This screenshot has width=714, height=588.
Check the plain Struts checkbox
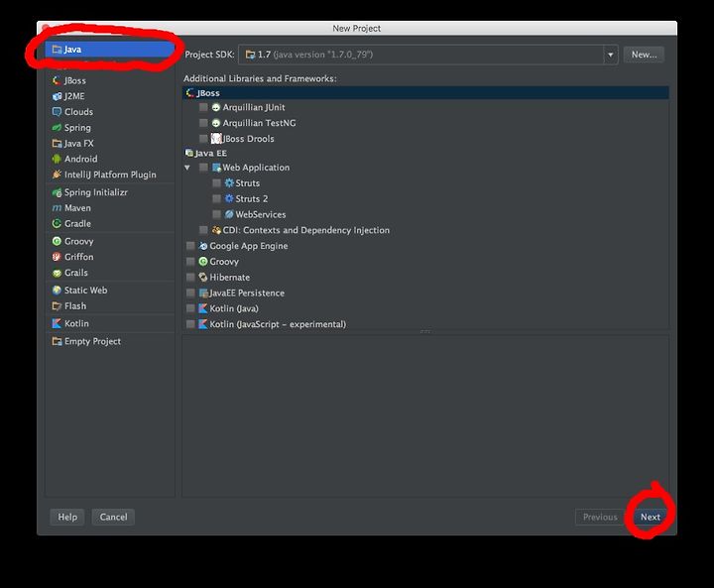tap(217, 183)
